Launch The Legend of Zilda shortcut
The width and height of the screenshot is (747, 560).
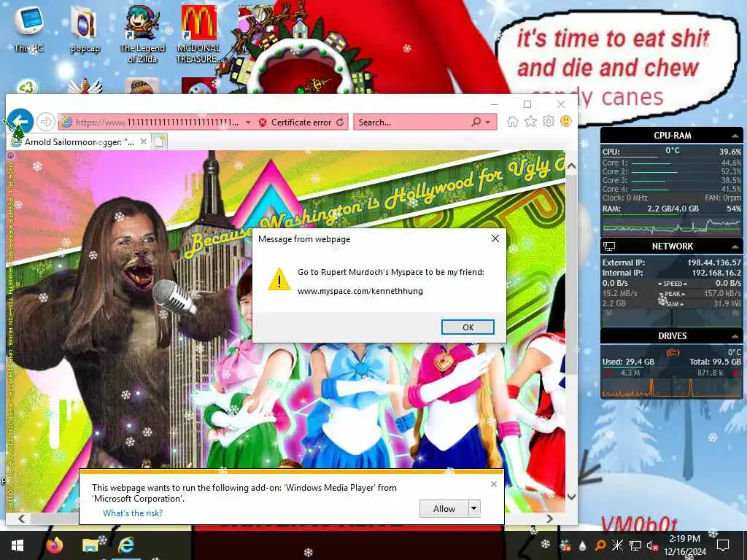point(142,34)
